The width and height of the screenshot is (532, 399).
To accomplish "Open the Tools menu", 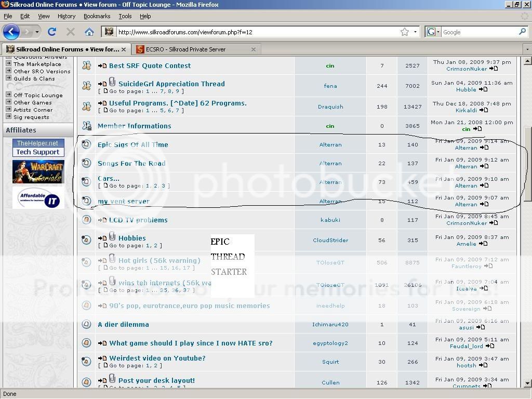I will 125,16.
